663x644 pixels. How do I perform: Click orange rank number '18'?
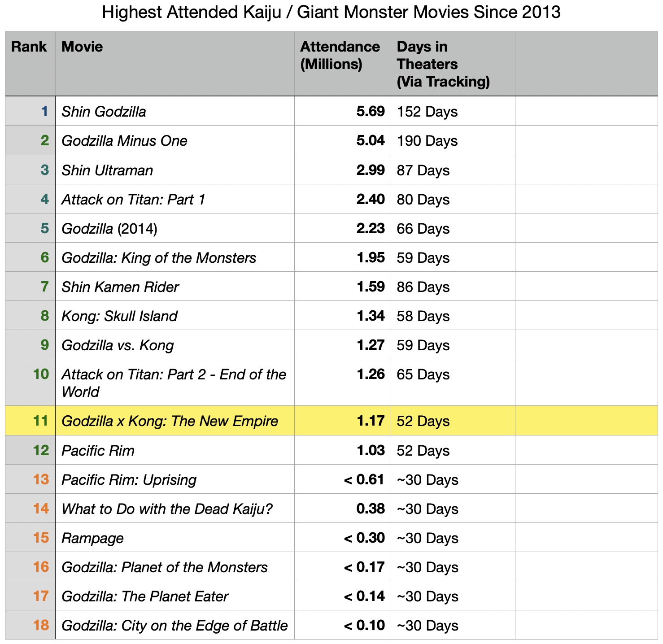pos(41,625)
